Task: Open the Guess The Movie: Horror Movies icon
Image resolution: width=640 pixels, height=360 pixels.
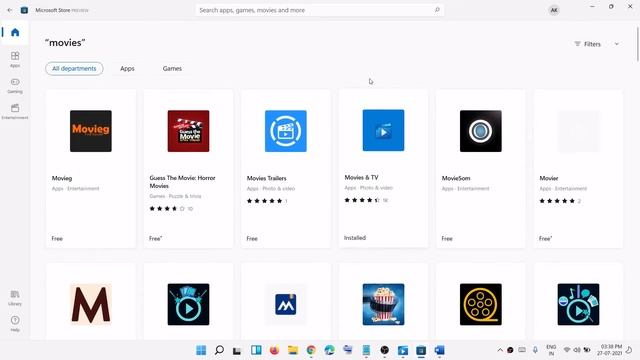Action: [188, 131]
